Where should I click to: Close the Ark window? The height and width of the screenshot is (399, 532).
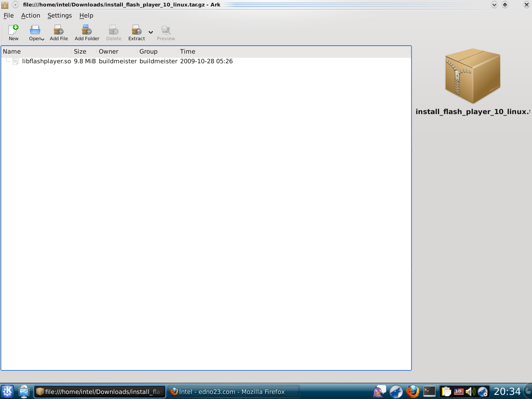[526, 5]
